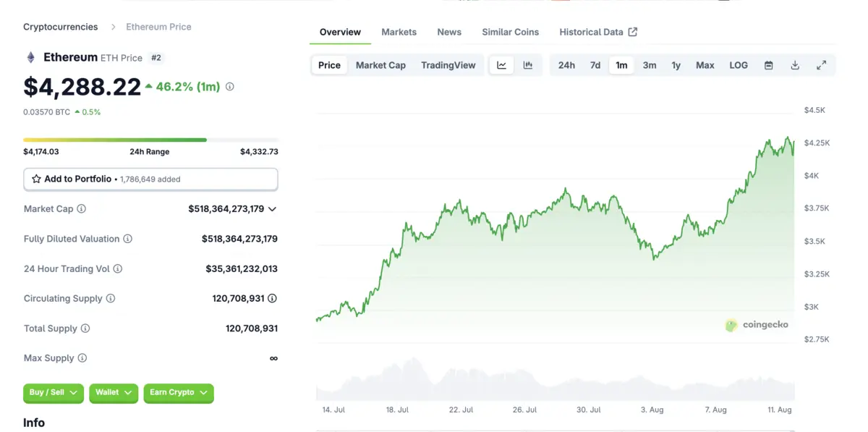
Task: Open the Wallet dropdown
Action: [114, 394]
